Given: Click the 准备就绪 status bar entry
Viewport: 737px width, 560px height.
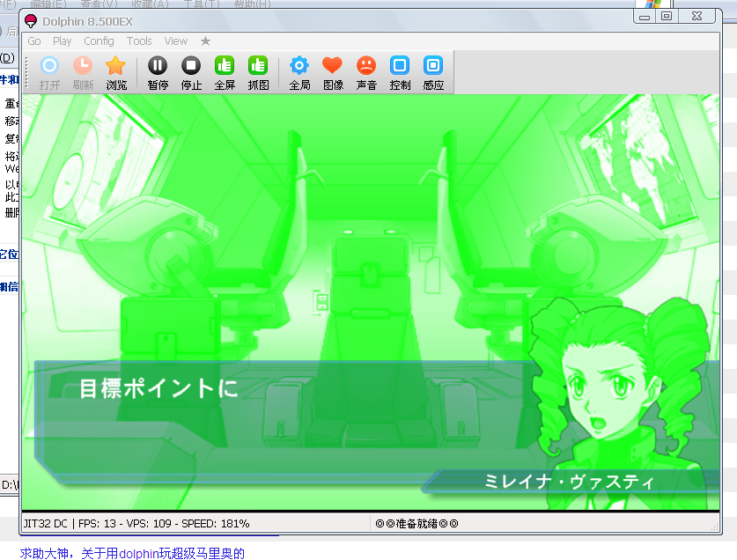Looking at the screenshot, I should point(416,523).
